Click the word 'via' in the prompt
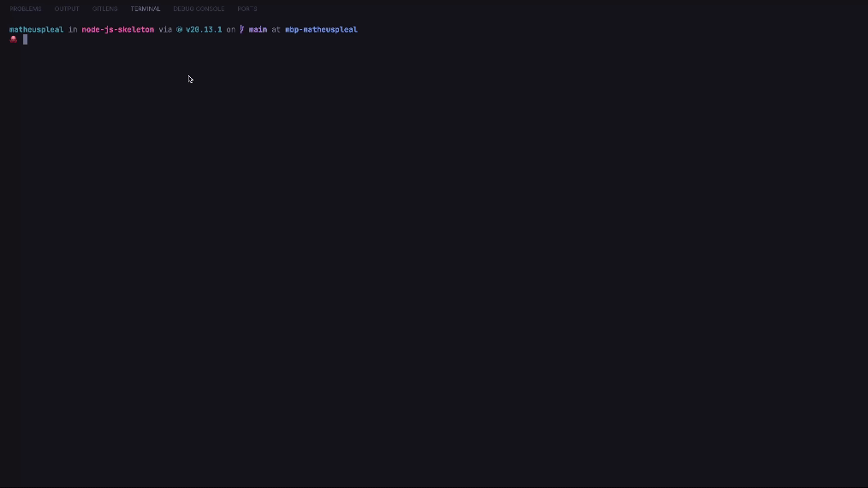 (165, 30)
